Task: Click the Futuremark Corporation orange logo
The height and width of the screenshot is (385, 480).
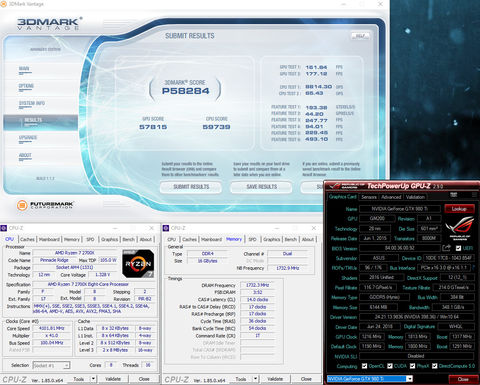Action: coord(22,205)
